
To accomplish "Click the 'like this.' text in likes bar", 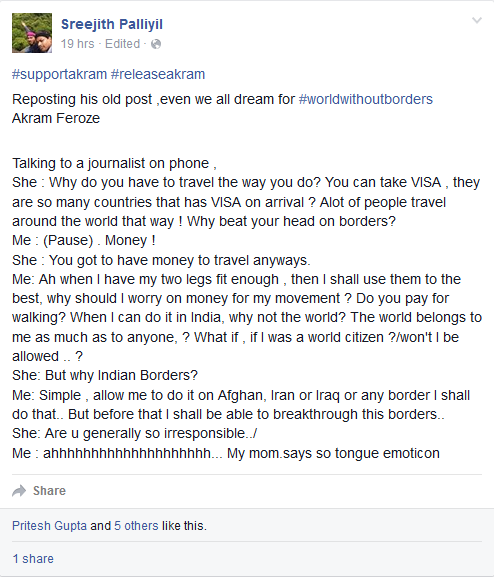I will point(184,525).
